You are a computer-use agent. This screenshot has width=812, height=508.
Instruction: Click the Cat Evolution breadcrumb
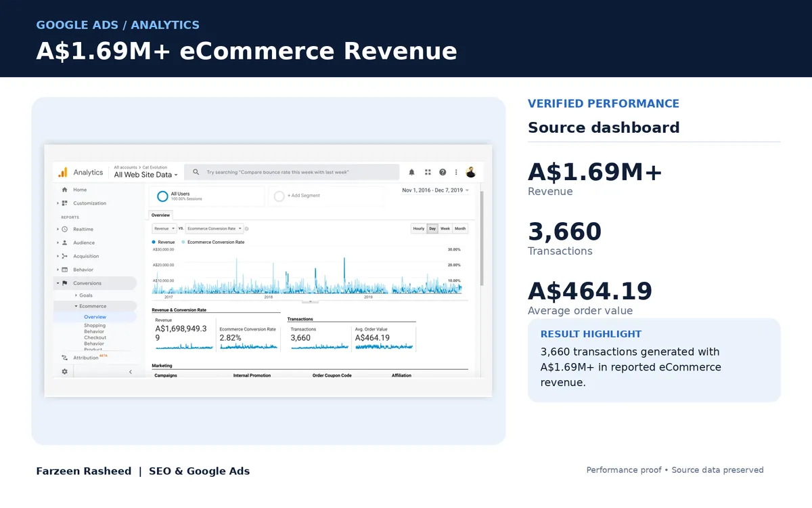point(156,167)
